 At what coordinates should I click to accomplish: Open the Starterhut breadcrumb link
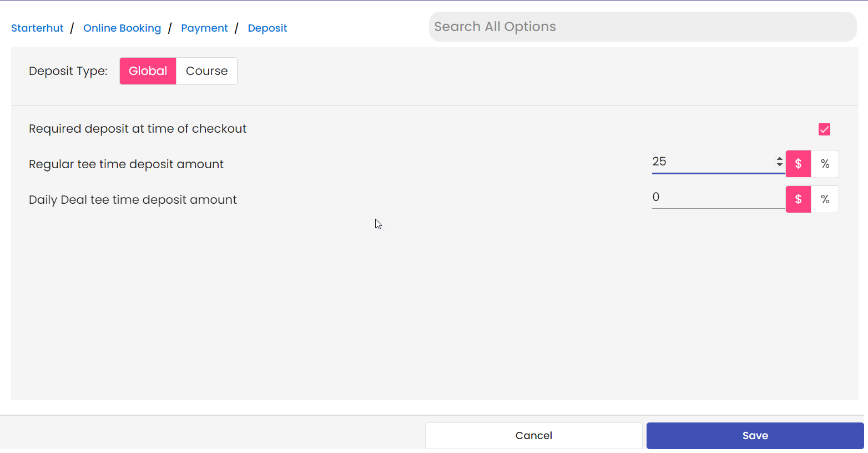[x=37, y=28]
